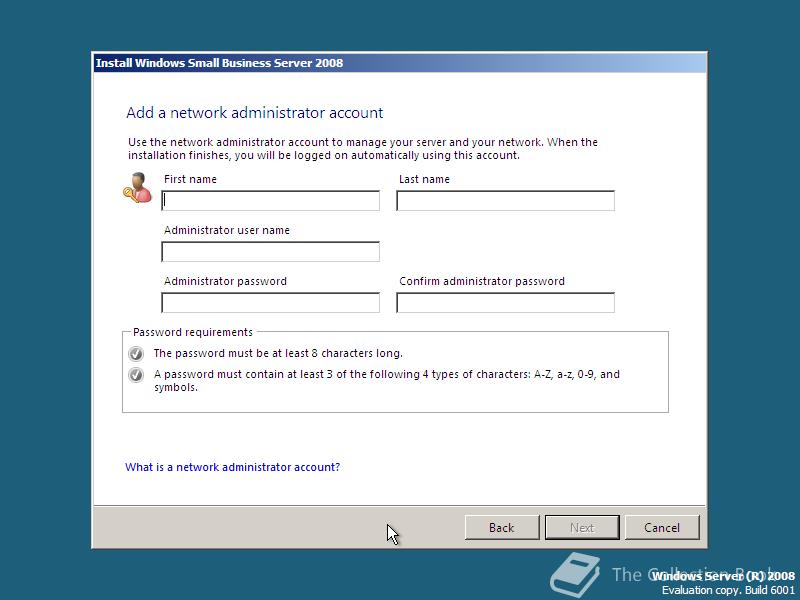Select the Administrator password field

click(270, 303)
